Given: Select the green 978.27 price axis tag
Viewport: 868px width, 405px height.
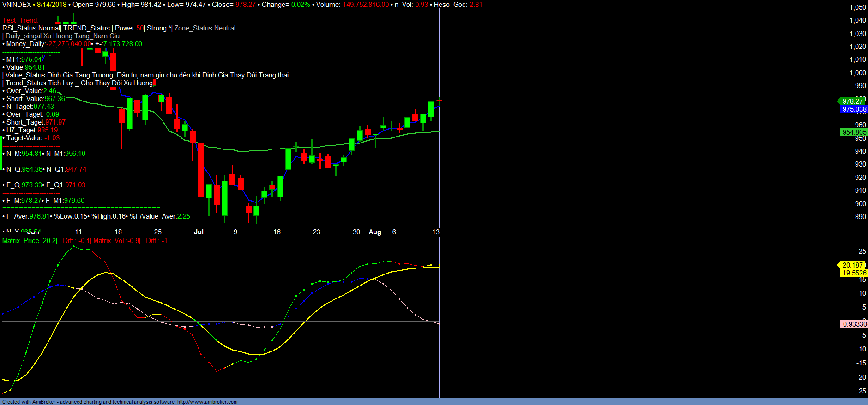Looking at the screenshot, I should point(852,101).
